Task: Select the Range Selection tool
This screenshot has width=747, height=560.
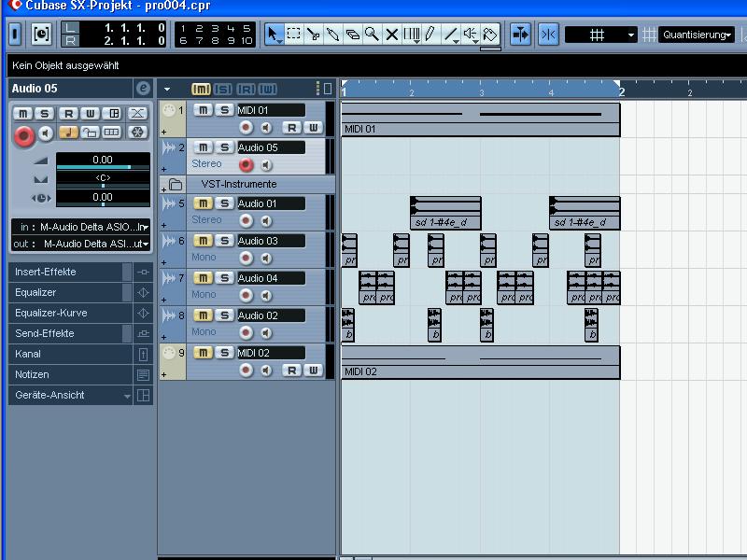Action: 294,35
